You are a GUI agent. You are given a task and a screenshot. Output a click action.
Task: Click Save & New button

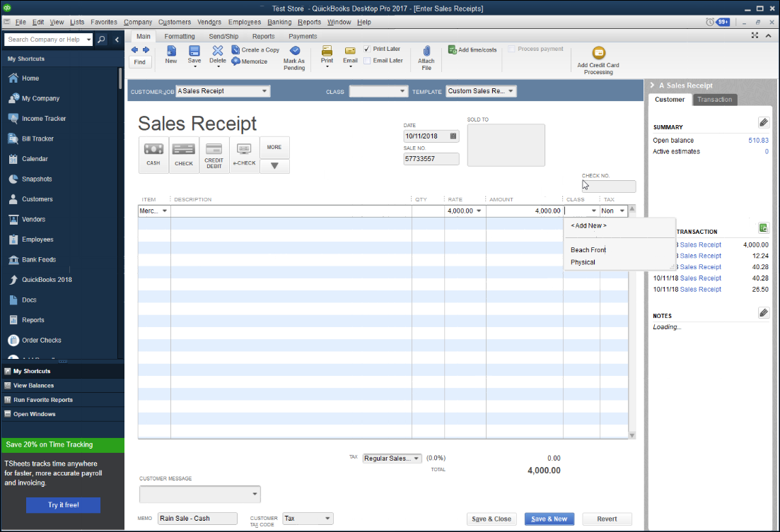pyautogui.click(x=549, y=519)
